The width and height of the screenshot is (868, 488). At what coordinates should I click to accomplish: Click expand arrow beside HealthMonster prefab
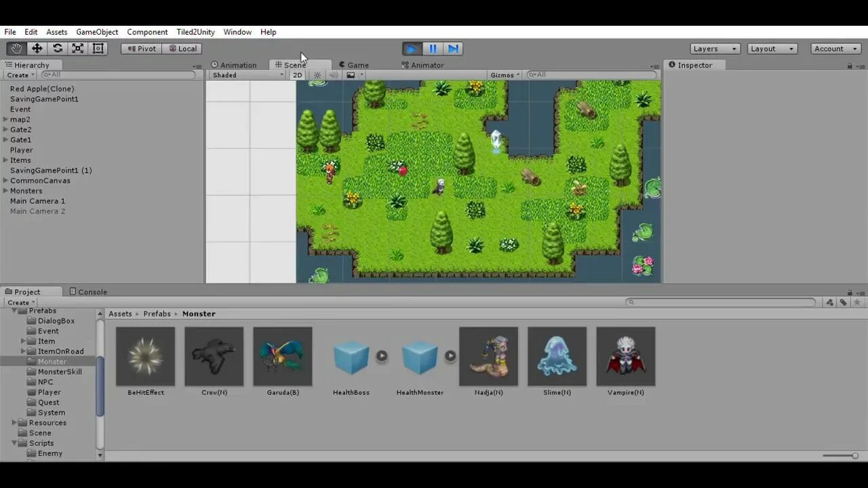(x=450, y=356)
